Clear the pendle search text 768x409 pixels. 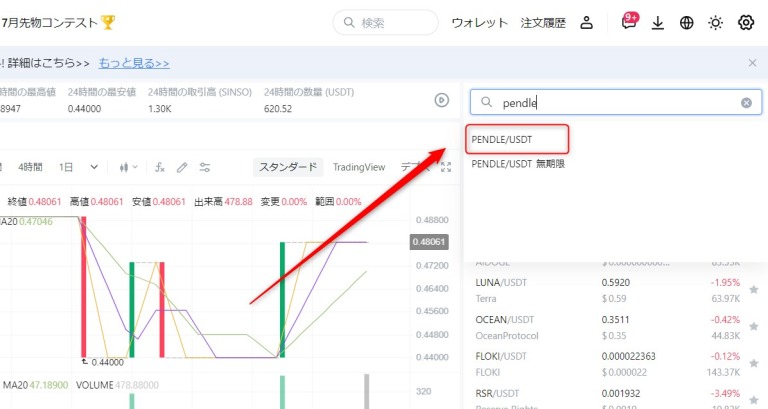pos(746,102)
